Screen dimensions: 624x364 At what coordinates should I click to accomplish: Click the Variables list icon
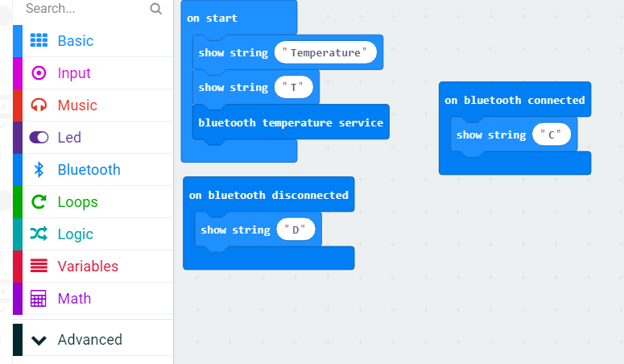(x=39, y=267)
